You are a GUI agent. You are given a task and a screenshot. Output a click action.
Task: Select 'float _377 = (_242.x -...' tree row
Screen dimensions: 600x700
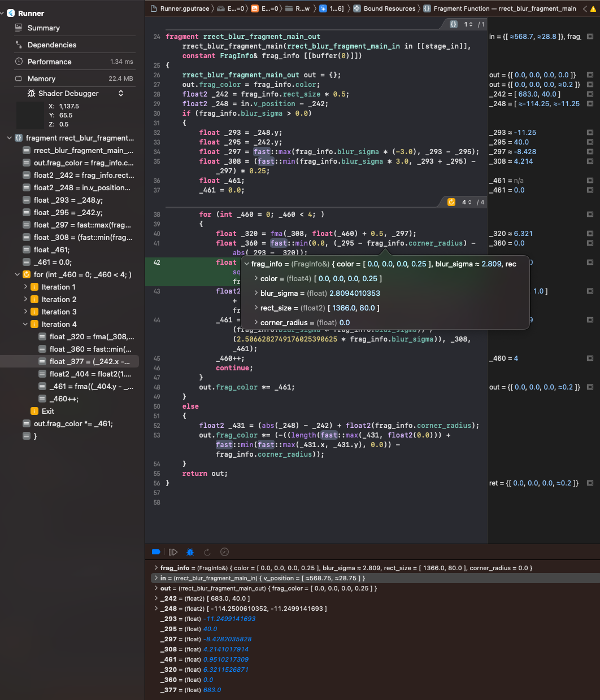pos(69,361)
